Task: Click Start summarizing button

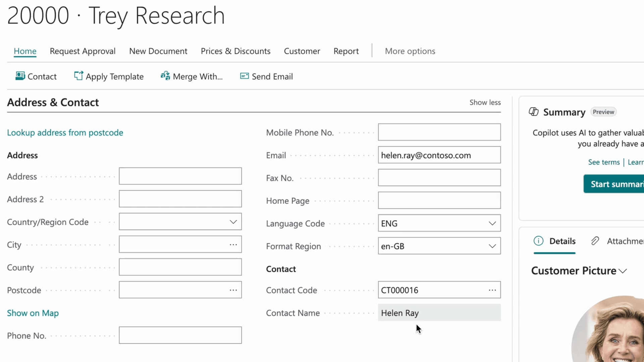Action: click(x=614, y=184)
